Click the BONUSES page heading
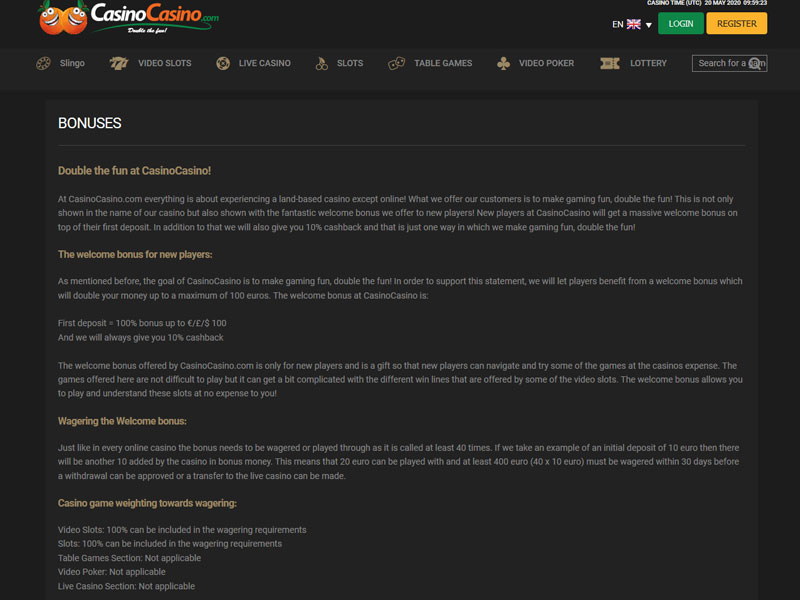Screen dimensions: 800x600 90,123
